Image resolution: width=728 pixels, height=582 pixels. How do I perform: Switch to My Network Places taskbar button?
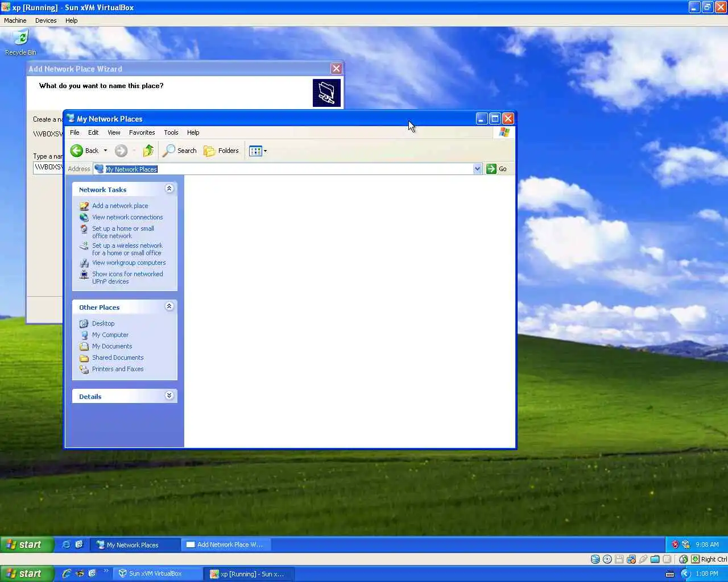tap(135, 544)
